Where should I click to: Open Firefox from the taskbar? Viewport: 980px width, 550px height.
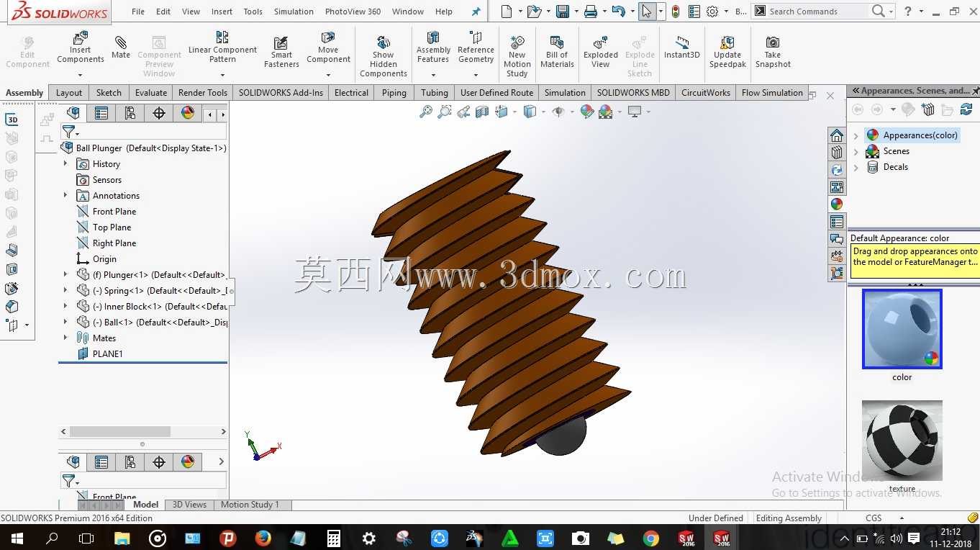point(263,538)
